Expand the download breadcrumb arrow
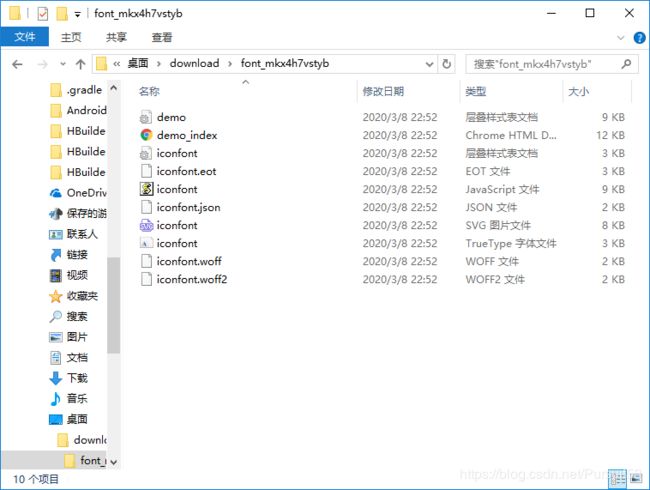 pyautogui.click(x=230, y=64)
